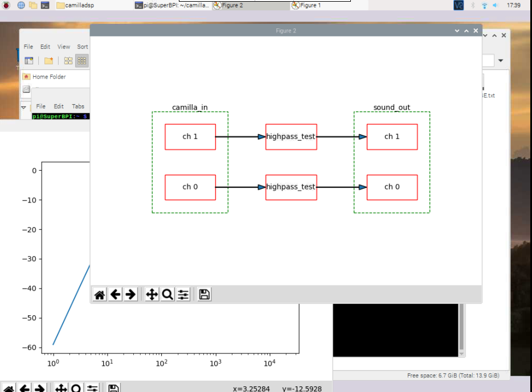532x392 pixels.
Task: Click Figure 1 x-coordinate readout
Action: pos(251,389)
